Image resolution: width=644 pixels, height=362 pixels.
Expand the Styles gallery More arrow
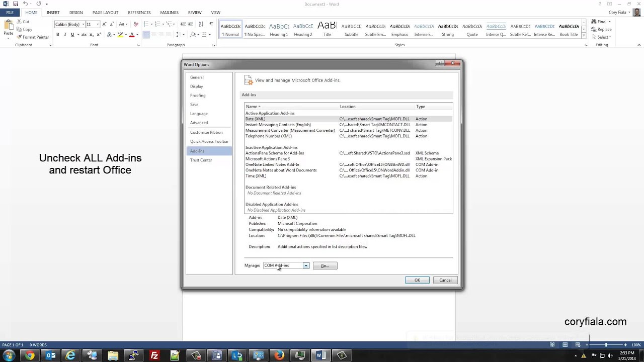click(584, 36)
